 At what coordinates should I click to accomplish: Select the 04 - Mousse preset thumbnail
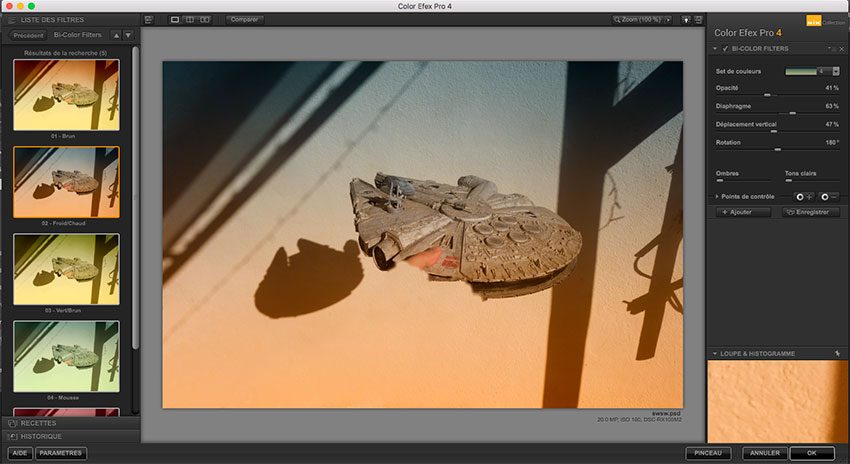coord(66,357)
